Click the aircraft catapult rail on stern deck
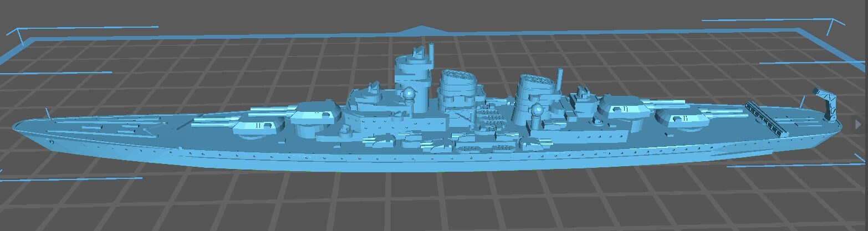This screenshot has height=231, width=868. [x=766, y=119]
